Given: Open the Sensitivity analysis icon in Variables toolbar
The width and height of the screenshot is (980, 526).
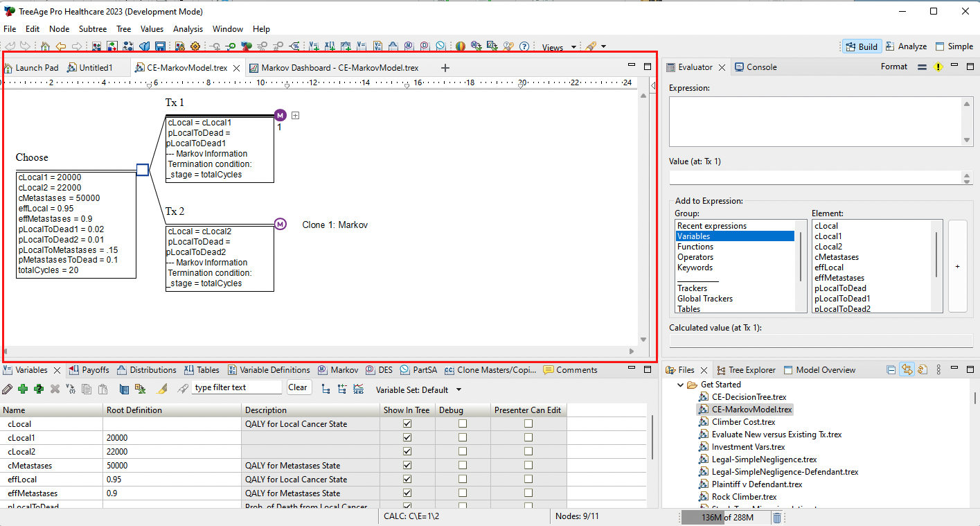Looking at the screenshot, I should [x=359, y=389].
